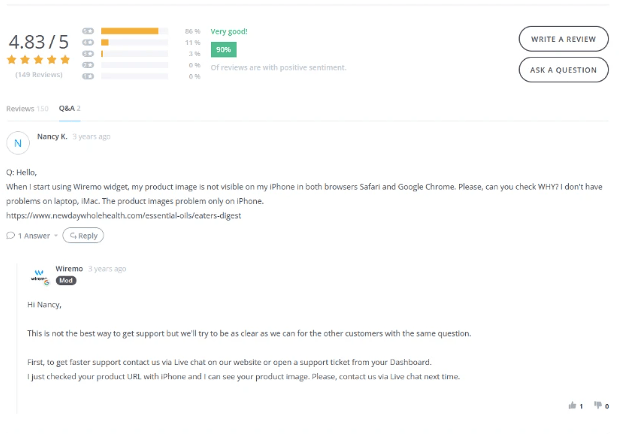Collapse the 1 Answer dropdown arrow
Viewport: 619px width, 434px height.
pyautogui.click(x=56, y=236)
